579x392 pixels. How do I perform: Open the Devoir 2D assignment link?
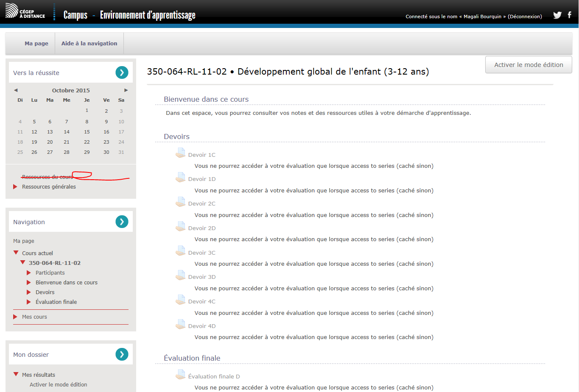(202, 228)
